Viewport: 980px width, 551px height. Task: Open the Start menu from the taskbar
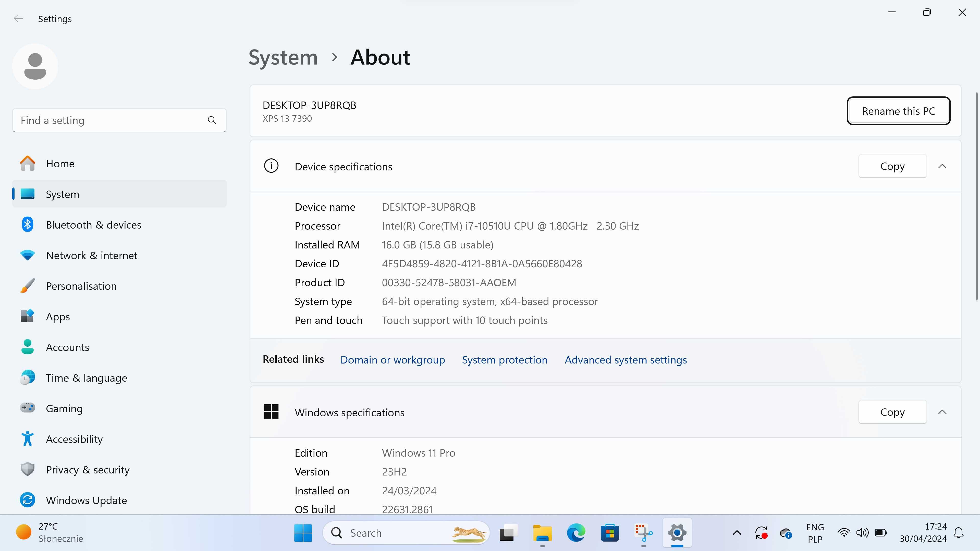click(303, 533)
